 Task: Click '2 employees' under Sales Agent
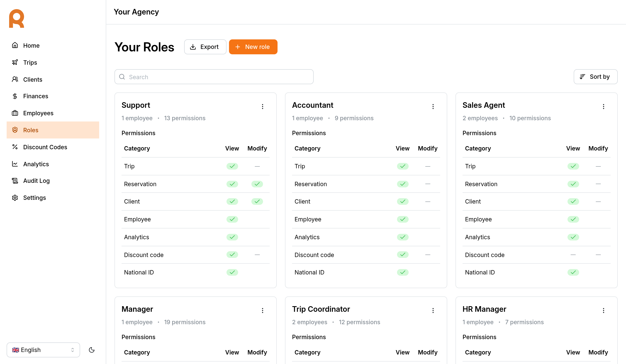point(480,118)
